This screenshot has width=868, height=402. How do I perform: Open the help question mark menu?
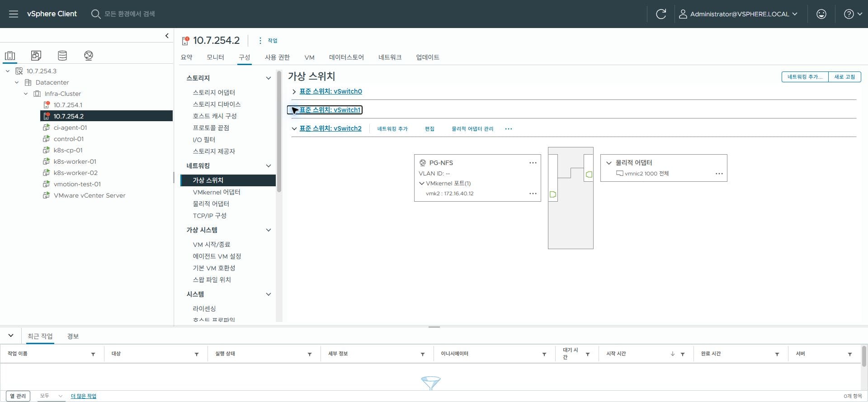click(853, 14)
